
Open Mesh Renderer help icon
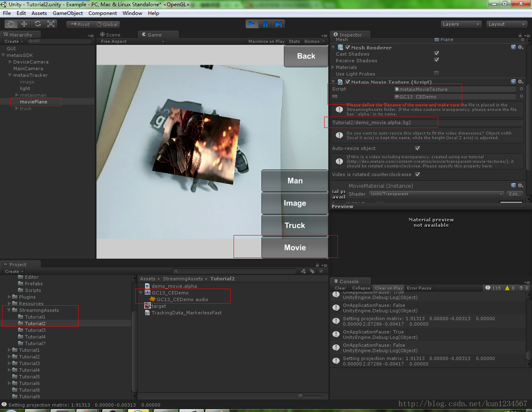(513, 47)
